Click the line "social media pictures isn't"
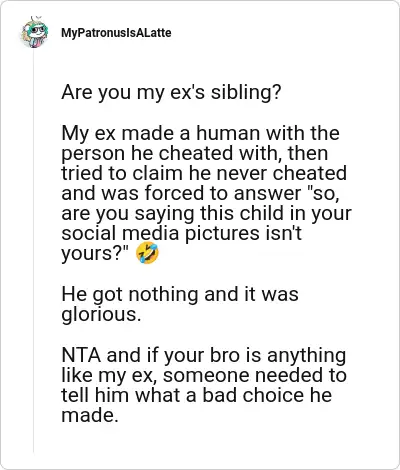This screenshot has width=400, height=470. pos(182,233)
